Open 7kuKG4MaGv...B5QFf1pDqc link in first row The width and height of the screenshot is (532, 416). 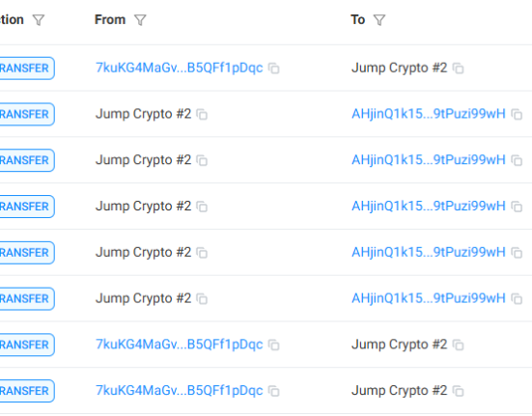coord(180,68)
